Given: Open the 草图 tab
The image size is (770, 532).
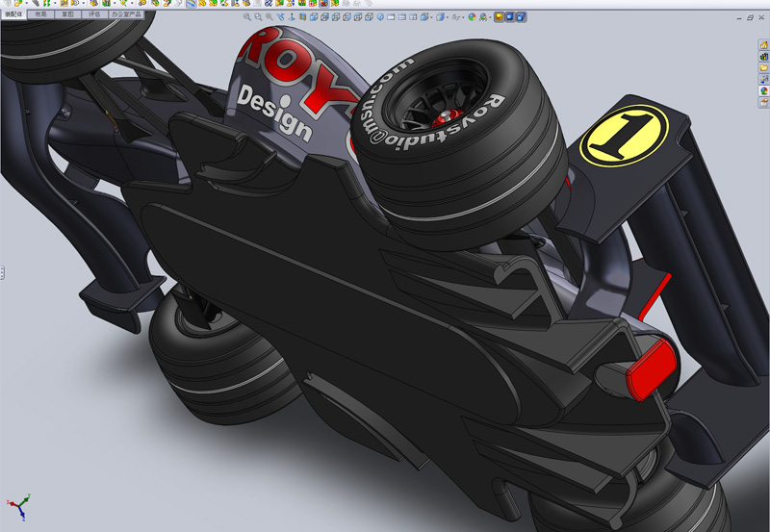Looking at the screenshot, I should pos(67,14).
